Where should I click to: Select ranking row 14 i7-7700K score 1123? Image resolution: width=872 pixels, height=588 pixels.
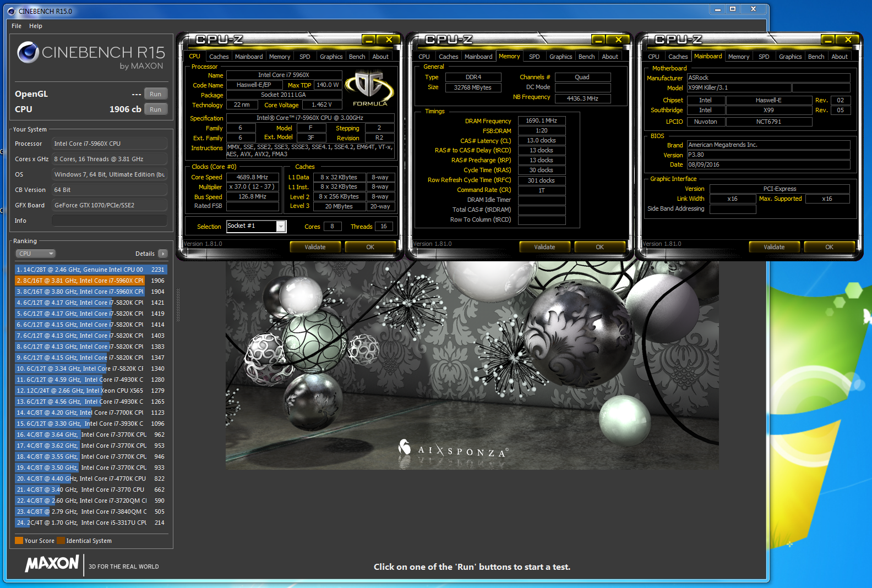pyautogui.click(x=91, y=413)
